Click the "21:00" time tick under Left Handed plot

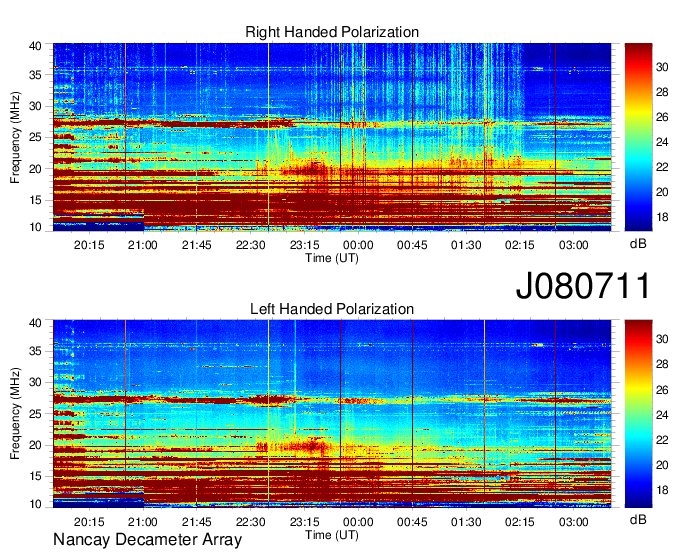pos(143,522)
